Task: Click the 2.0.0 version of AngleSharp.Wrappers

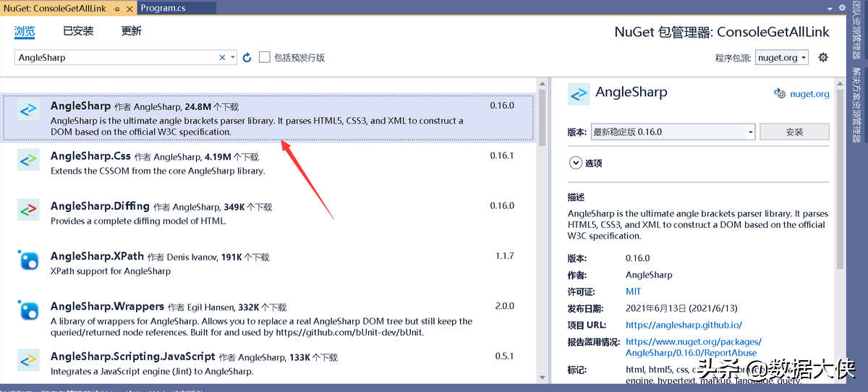Action: point(505,306)
